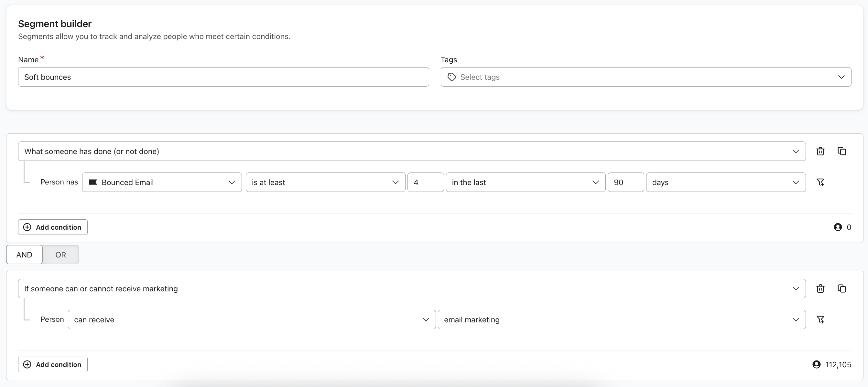Expand the 'is at least' operator dropdown
Viewport: 868px width, 387px height.
pos(325,183)
